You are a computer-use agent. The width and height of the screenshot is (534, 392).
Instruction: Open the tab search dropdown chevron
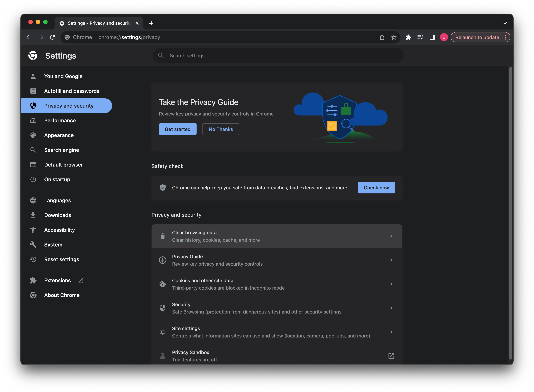505,23
